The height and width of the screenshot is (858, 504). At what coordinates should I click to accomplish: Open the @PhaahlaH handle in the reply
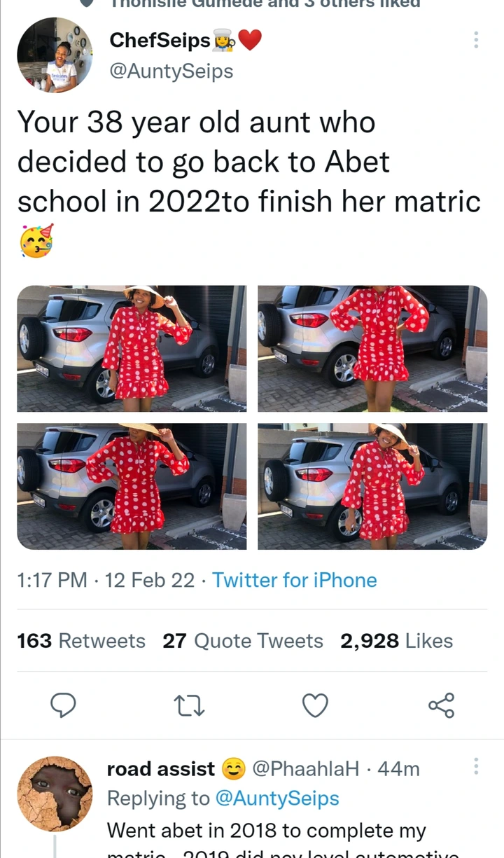tap(305, 768)
